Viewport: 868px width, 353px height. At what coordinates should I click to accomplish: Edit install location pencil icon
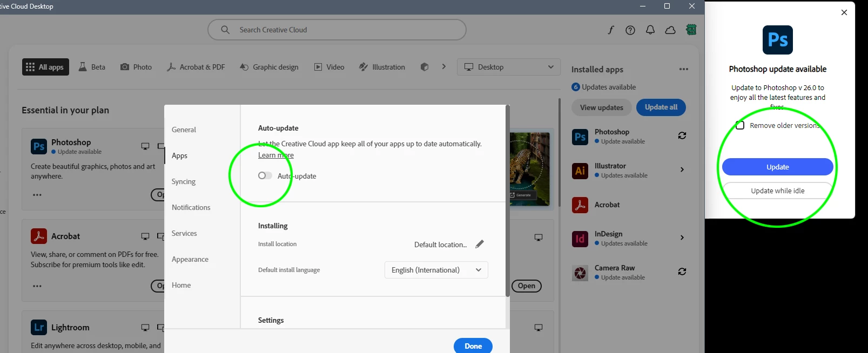(480, 244)
